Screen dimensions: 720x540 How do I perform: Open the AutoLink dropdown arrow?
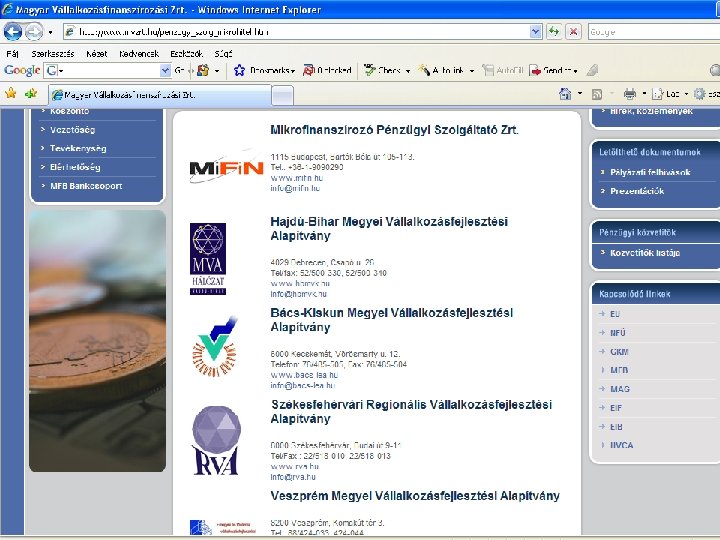click(x=472, y=71)
